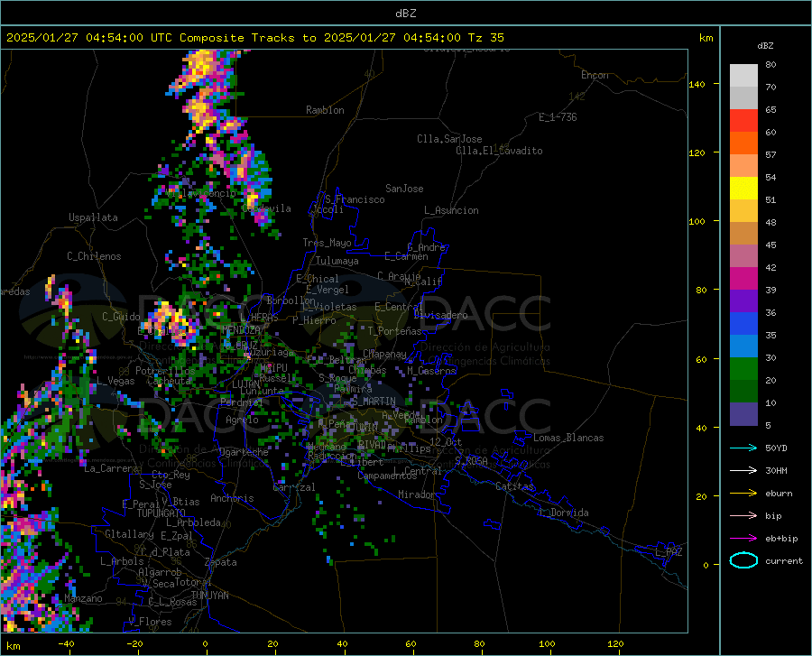This screenshot has height=656, width=812.
Task: Click the 'Mirador' map label
Action: 417,494
